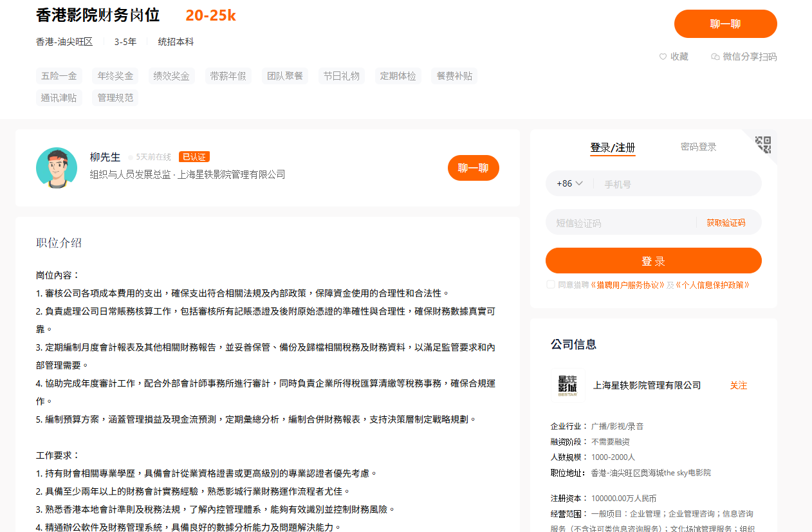Click the QR code corner in the login panel
The image size is (812, 532).
tap(763, 145)
